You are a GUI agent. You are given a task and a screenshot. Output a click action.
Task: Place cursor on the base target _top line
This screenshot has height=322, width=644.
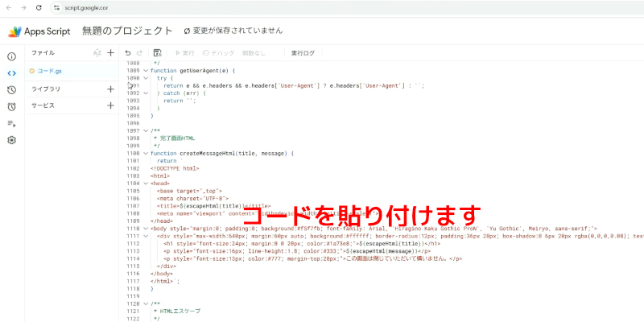coord(189,191)
